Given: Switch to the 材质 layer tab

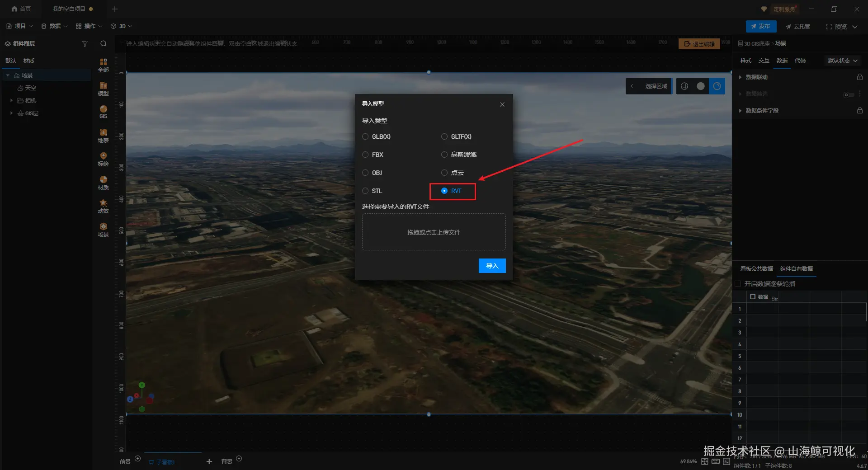Looking at the screenshot, I should (x=29, y=61).
